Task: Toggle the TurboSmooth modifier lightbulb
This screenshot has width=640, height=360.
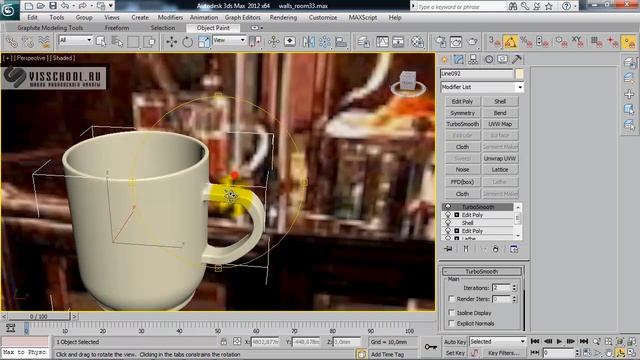Action: click(448, 207)
